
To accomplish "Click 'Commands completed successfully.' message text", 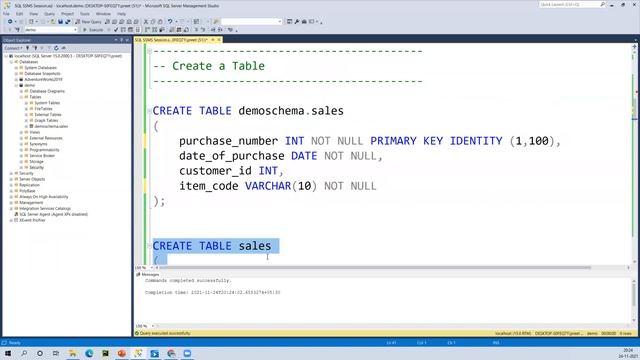I will point(188,281).
